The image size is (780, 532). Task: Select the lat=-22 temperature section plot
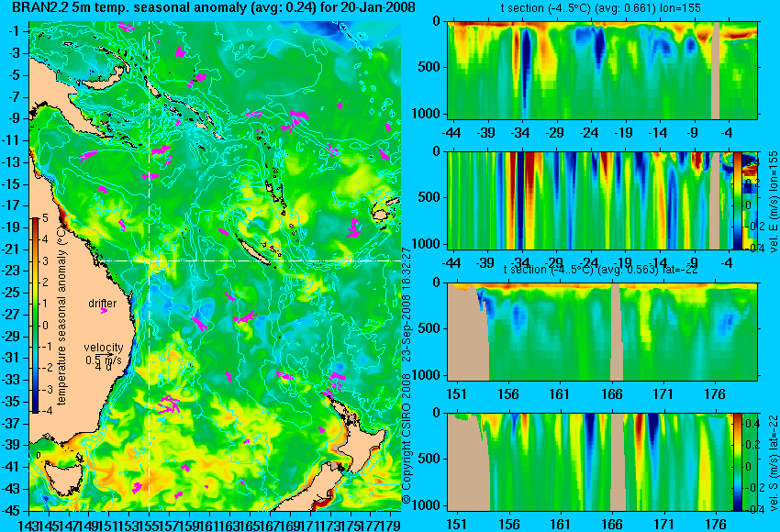tap(602, 332)
